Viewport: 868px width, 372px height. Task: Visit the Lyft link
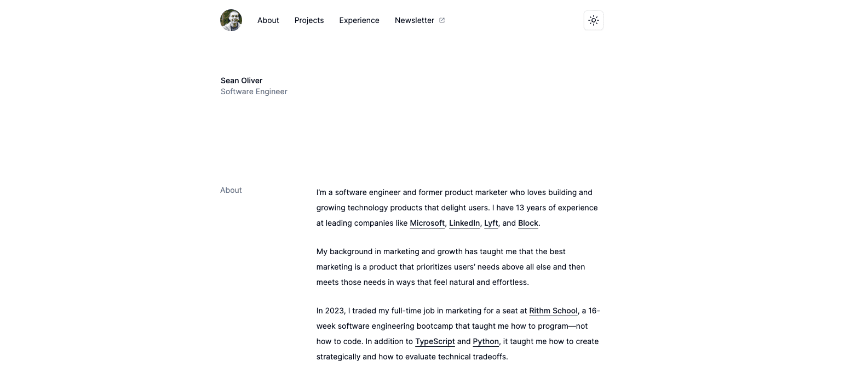point(491,223)
